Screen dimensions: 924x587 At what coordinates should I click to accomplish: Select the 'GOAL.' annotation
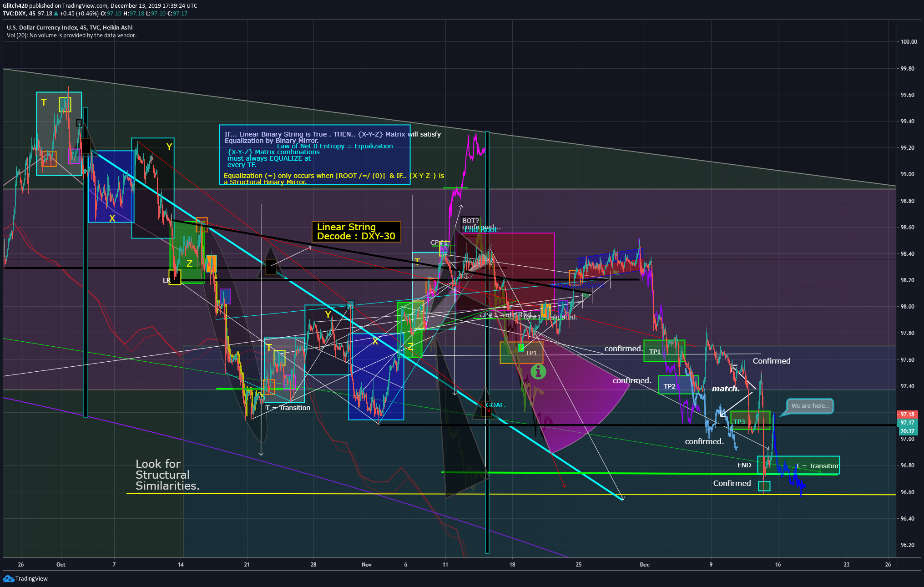496,405
